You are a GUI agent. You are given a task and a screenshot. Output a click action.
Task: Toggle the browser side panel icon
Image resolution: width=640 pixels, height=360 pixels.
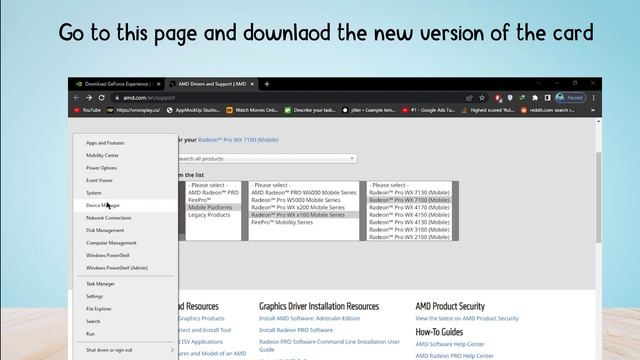pyautogui.click(x=548, y=98)
